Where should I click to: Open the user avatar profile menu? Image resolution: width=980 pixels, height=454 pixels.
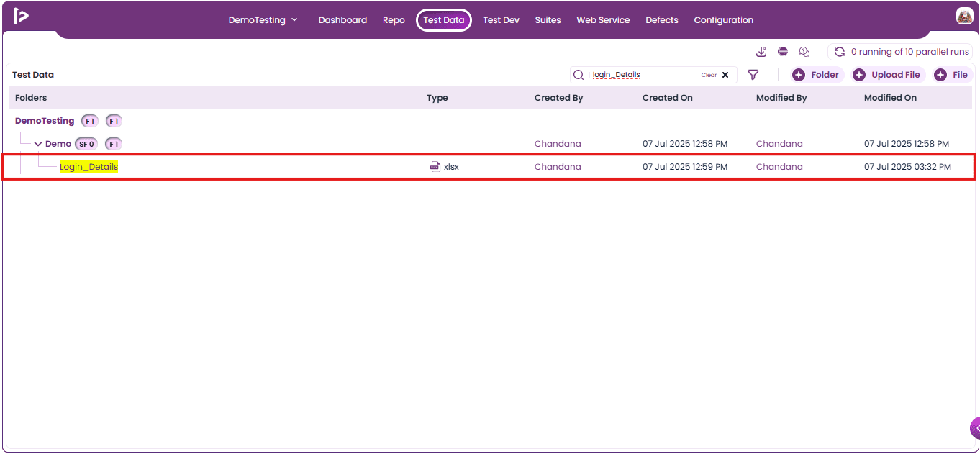[x=964, y=16]
